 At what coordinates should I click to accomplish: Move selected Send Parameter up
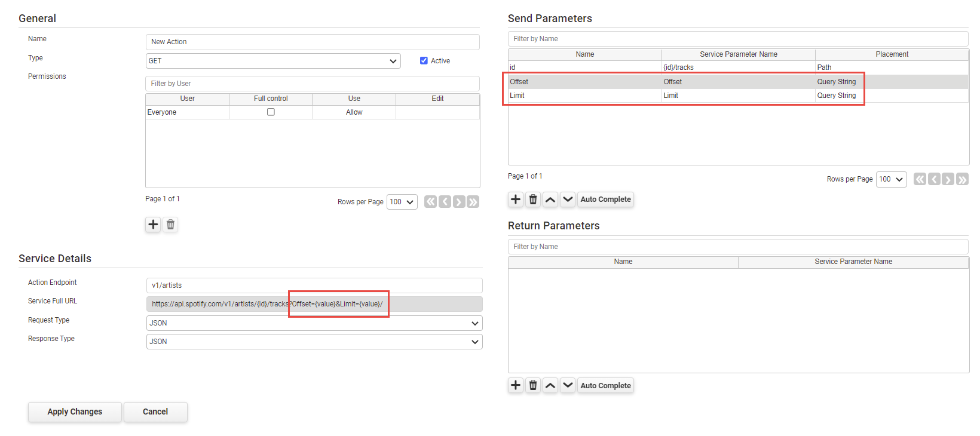[550, 199]
